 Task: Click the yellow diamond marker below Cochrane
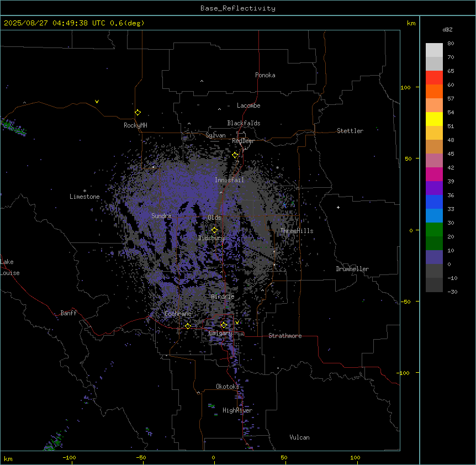188,326
